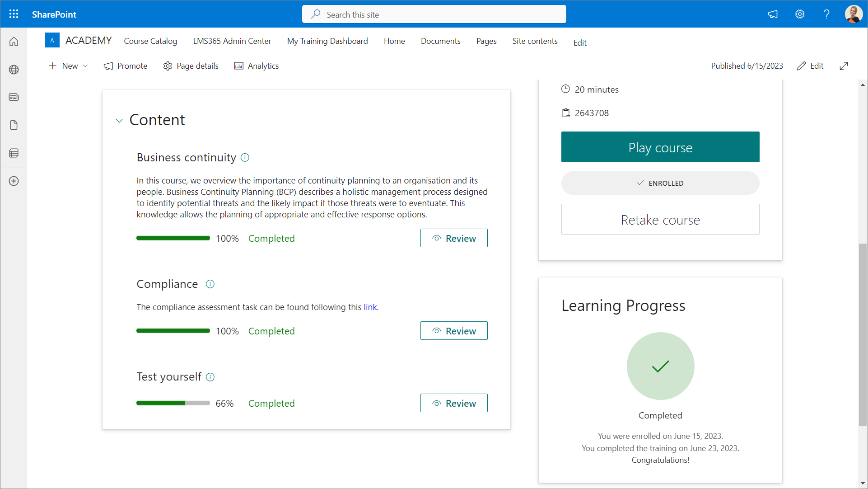The image size is (868, 489).
Task: Collapse the Content section chevron
Action: 119,121
